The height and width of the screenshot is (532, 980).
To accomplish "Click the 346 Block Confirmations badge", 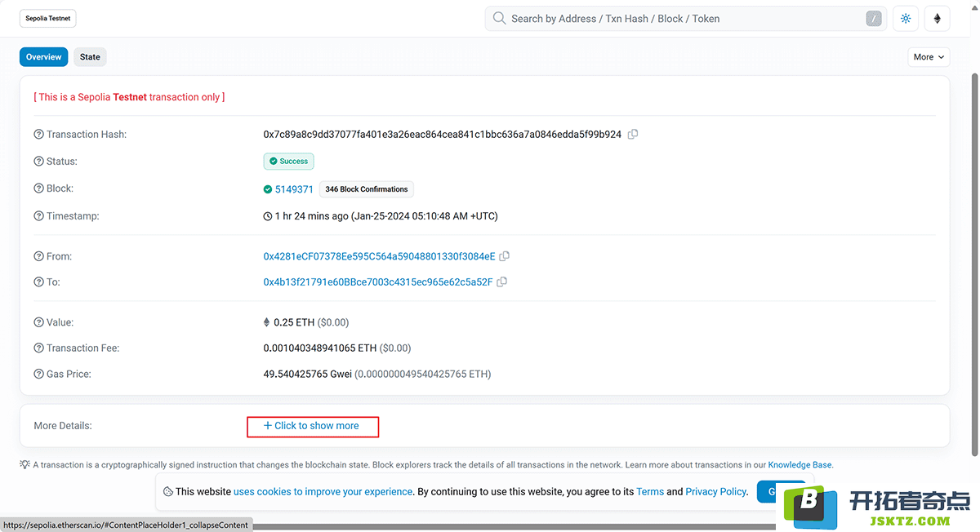I will click(367, 189).
